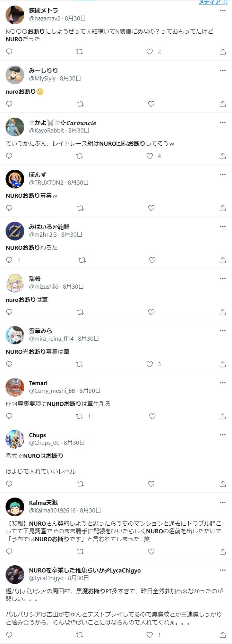Reply to the tweet by @m2h12l3
Image resolution: width=232 pixels, height=644 pixels.
pos(9,260)
